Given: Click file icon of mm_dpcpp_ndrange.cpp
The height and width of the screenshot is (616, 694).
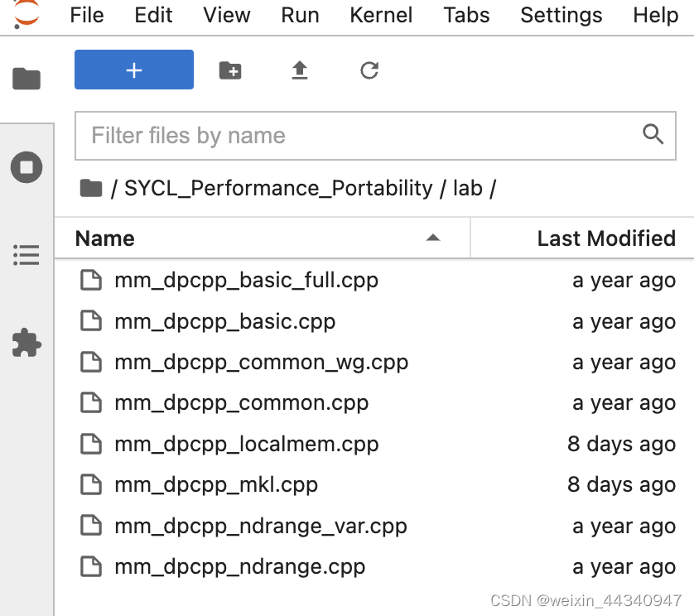Looking at the screenshot, I should (91, 567).
